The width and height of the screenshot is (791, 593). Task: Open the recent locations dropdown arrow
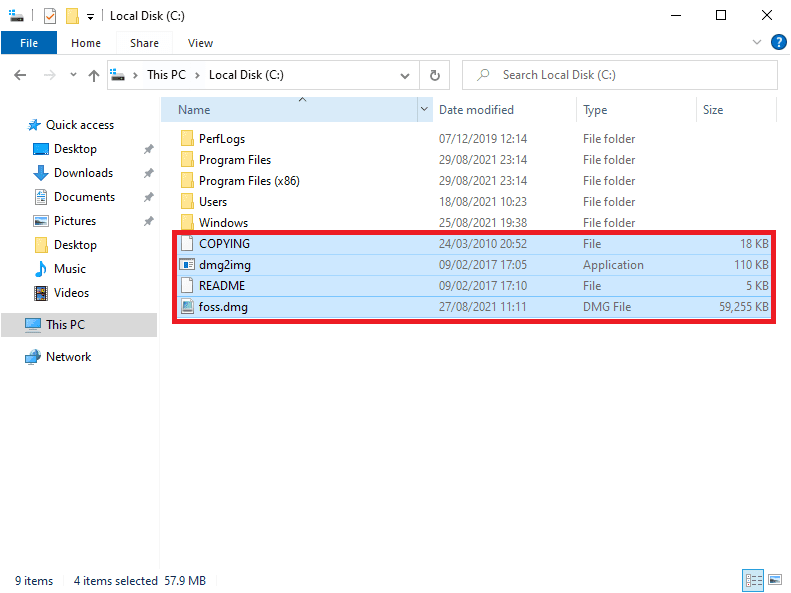[73, 75]
